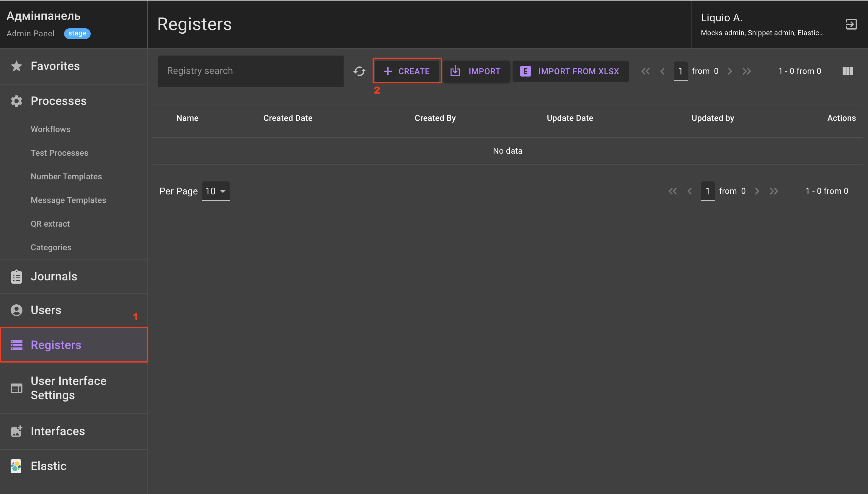Go to last page in bottom pagination
This screenshot has height=494, width=868.
[x=774, y=191]
